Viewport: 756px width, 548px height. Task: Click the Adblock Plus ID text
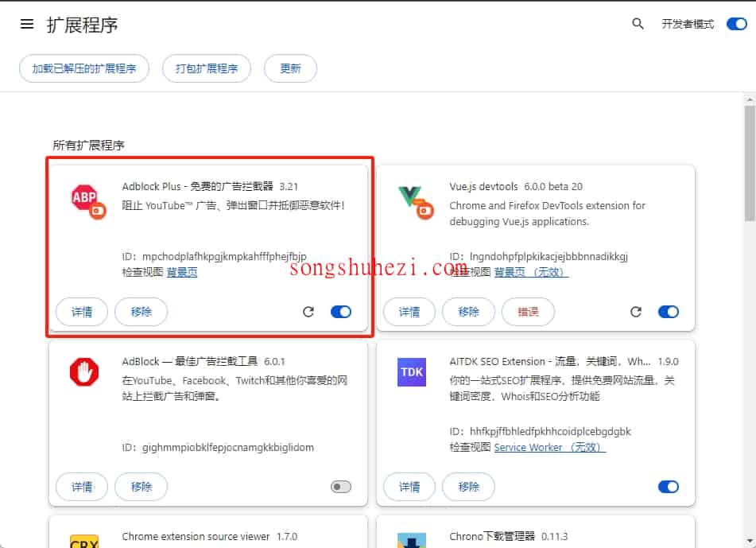(214, 256)
